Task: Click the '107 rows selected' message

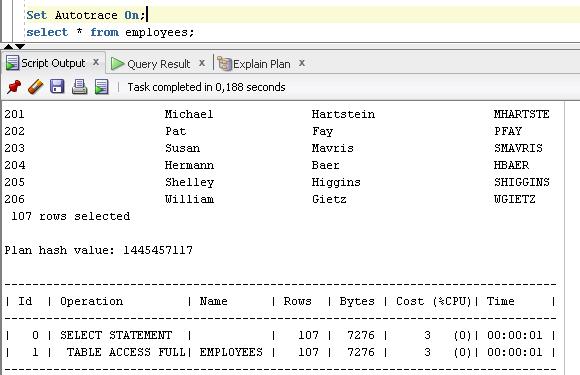Action: click(71, 216)
